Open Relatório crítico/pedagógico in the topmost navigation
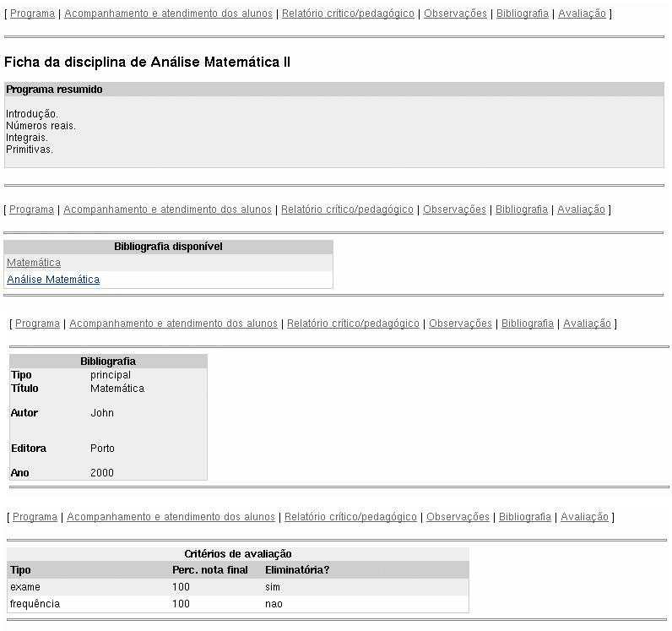 348,14
